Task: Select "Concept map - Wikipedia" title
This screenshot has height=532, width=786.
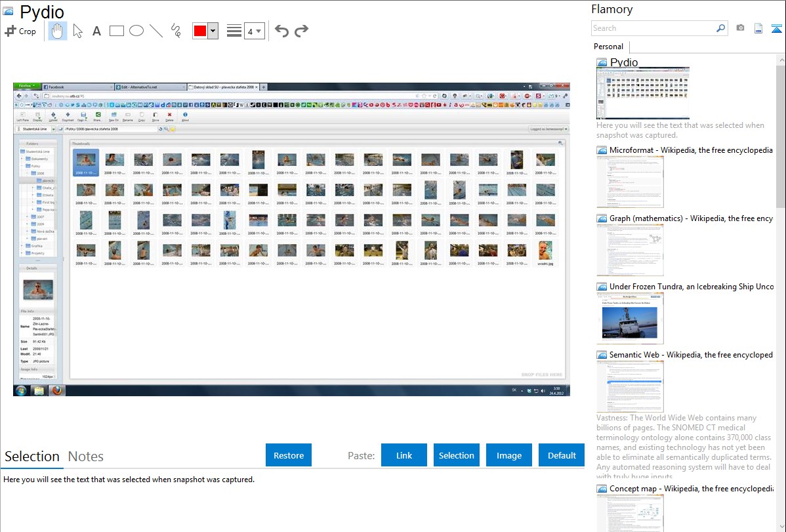Action: 691,488
